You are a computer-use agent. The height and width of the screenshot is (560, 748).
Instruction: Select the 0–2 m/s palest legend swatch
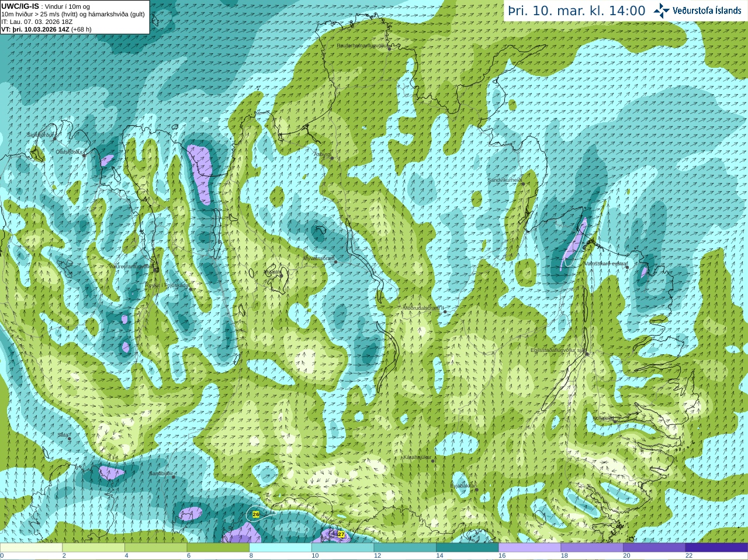31,548
